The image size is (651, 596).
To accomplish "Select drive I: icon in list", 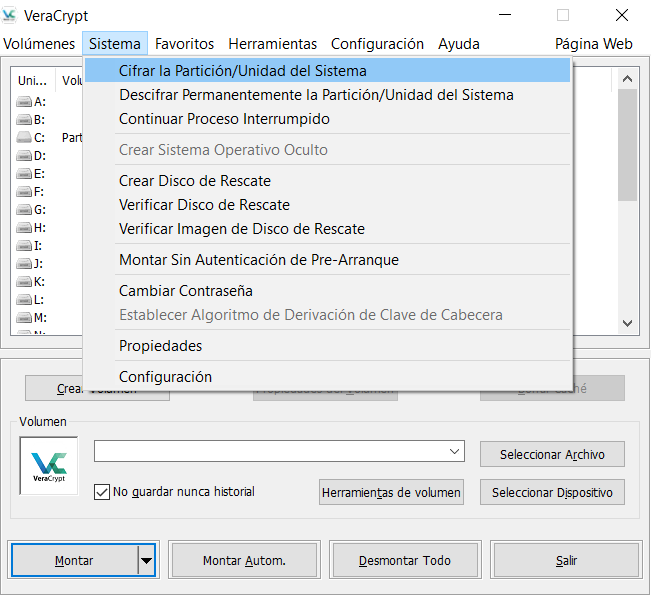I will (24, 246).
